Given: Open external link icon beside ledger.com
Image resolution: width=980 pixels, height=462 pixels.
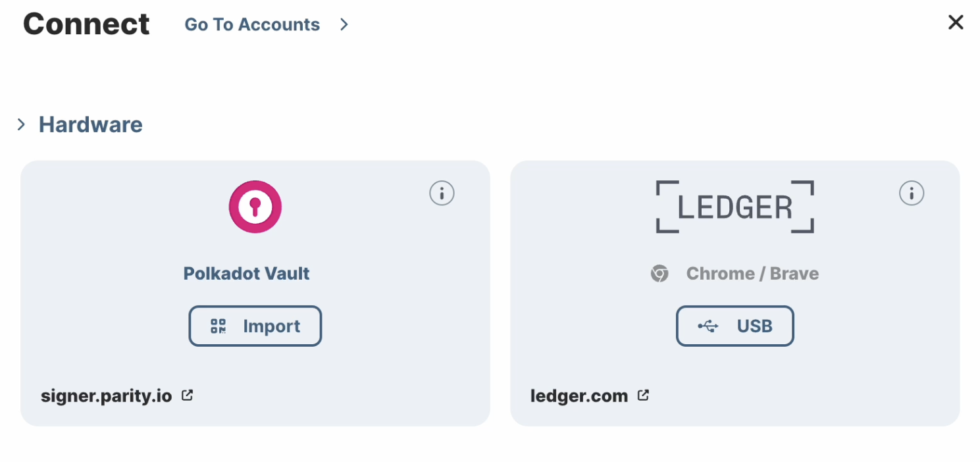Looking at the screenshot, I should click(x=644, y=396).
